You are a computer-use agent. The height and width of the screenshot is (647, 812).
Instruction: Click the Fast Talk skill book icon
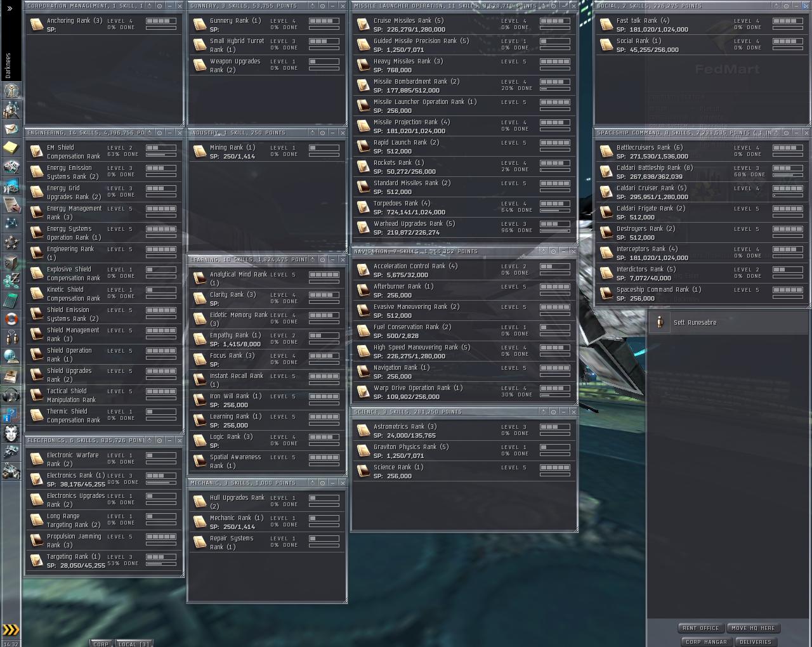[606, 25]
